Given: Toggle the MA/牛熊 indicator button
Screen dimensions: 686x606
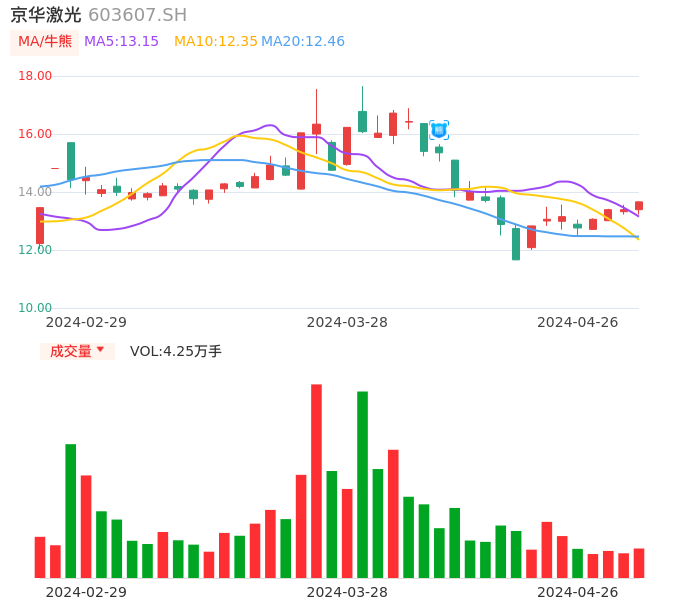Looking at the screenshot, I should pos(45,42).
